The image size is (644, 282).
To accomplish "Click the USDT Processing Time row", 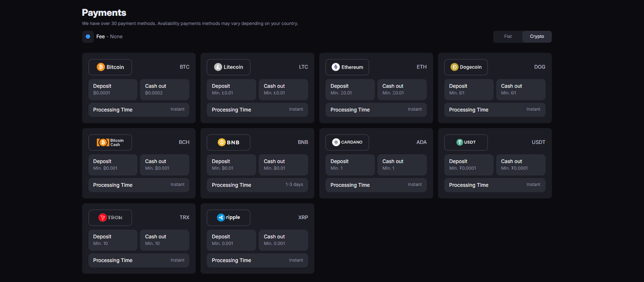I will [495, 185].
